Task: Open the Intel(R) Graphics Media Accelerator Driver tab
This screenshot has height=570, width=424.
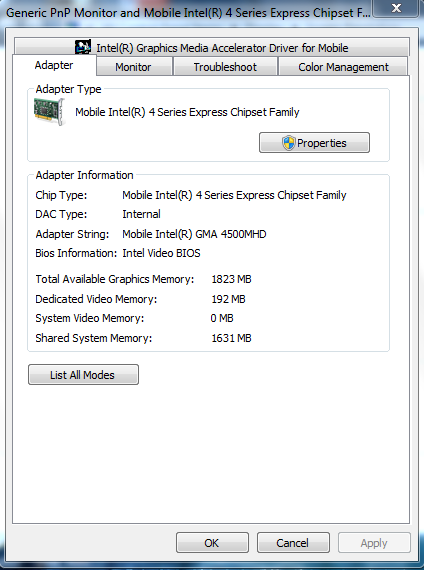Action: [x=212, y=47]
